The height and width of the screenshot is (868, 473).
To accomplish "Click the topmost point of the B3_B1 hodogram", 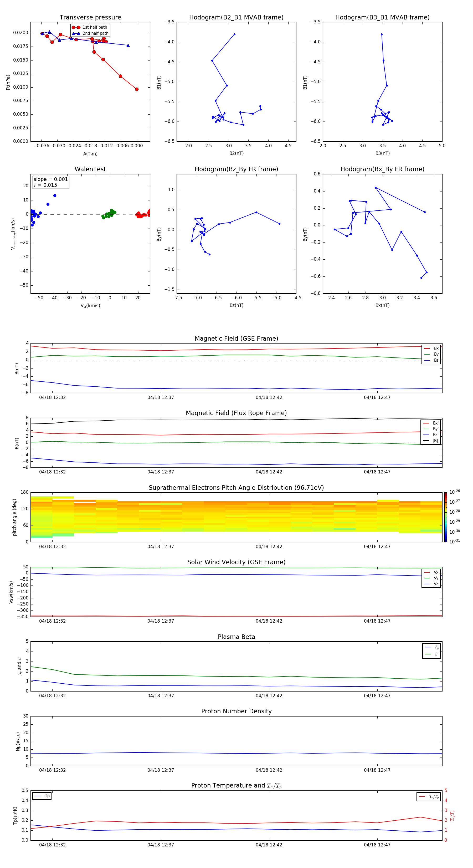I will [x=382, y=34].
